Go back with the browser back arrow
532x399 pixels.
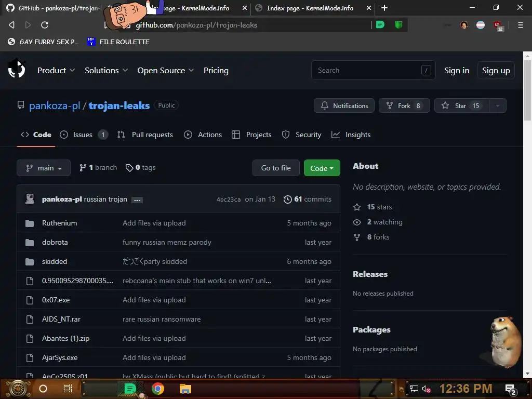pyautogui.click(x=11, y=25)
